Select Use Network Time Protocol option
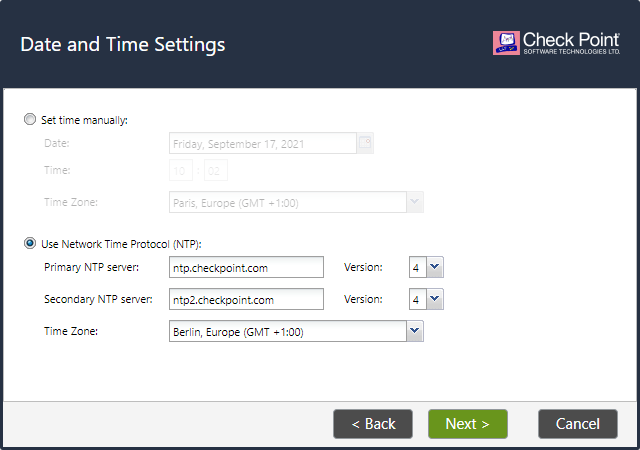640x450 pixels. click(x=30, y=243)
